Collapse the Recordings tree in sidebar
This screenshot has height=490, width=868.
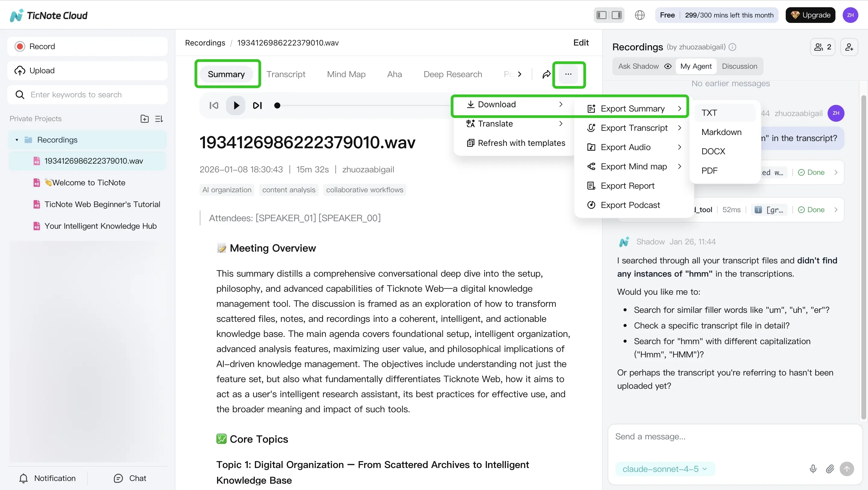click(17, 140)
